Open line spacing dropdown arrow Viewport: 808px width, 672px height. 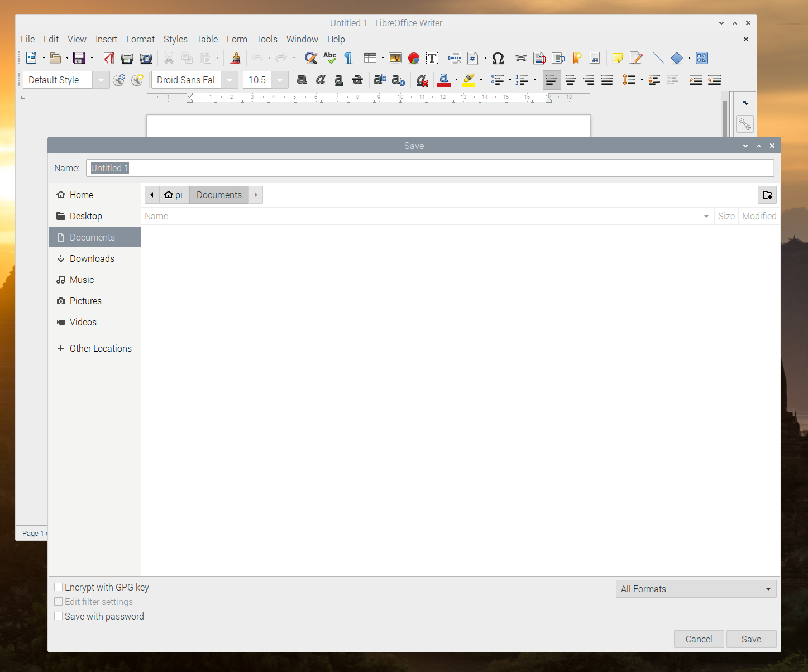pos(642,80)
